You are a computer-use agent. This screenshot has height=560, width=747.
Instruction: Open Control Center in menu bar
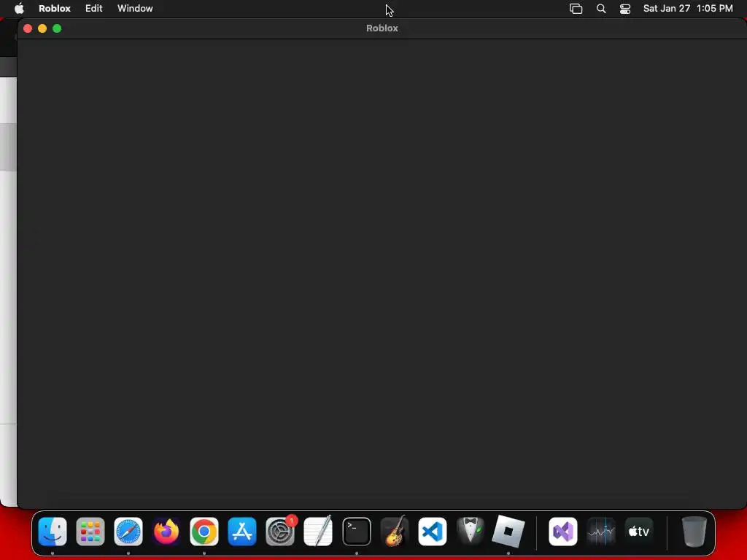click(625, 9)
